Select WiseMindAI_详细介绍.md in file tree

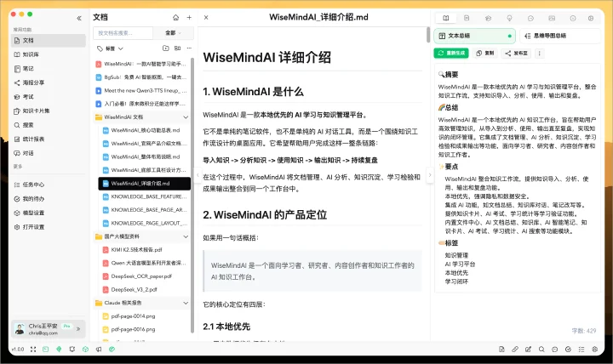coord(144,183)
